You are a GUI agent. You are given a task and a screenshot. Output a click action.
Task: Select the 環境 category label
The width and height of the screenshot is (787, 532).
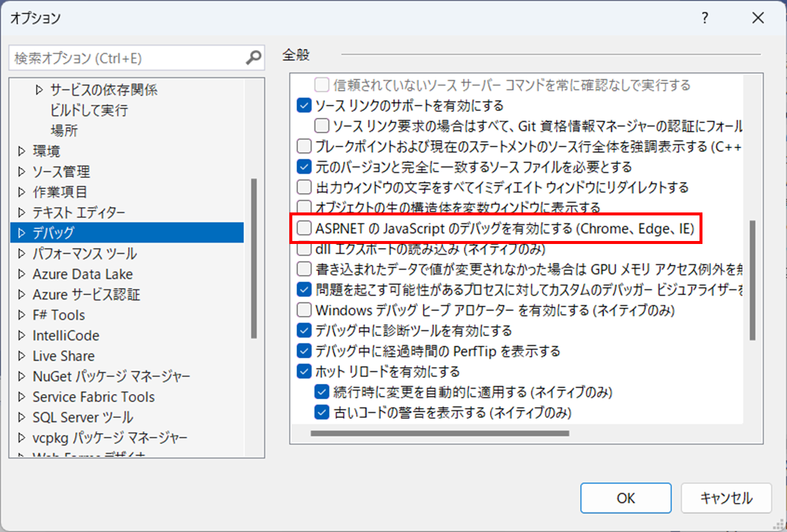click(46, 152)
